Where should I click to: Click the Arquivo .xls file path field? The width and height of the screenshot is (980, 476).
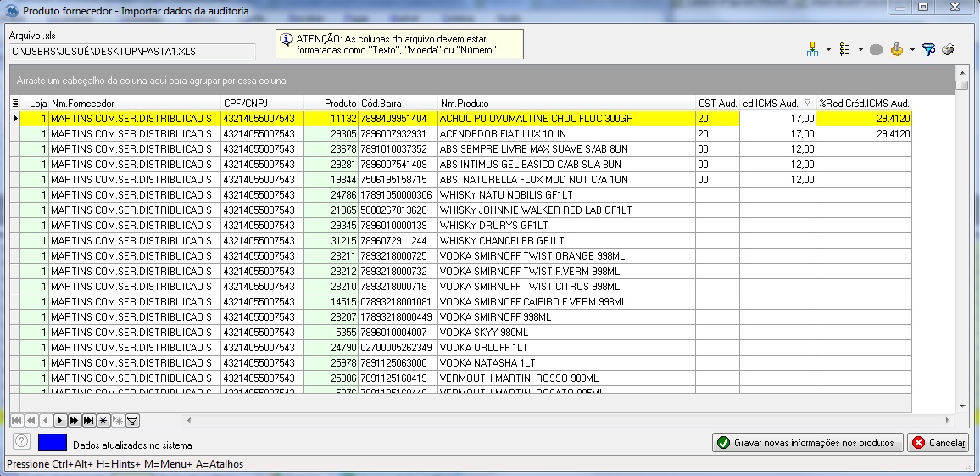(x=132, y=51)
